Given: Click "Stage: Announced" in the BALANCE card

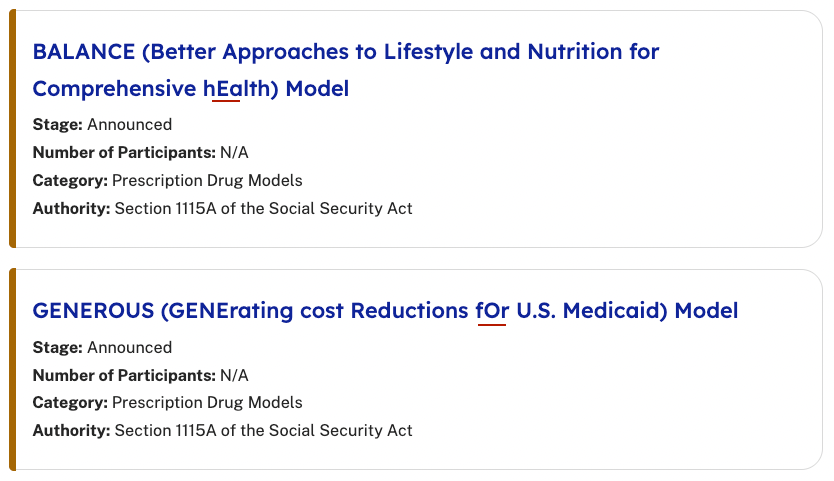Looking at the screenshot, I should click(x=102, y=125).
